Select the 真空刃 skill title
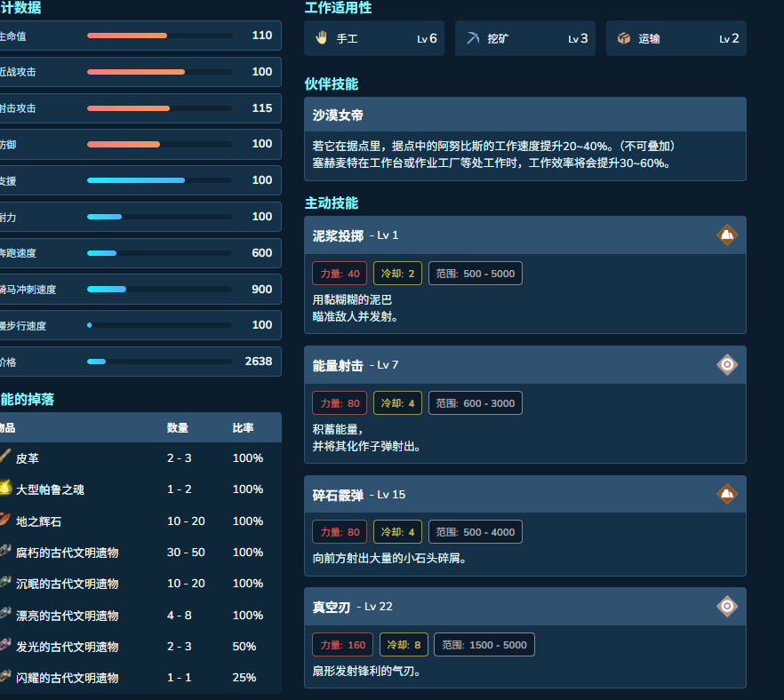784x700 pixels. (331, 607)
